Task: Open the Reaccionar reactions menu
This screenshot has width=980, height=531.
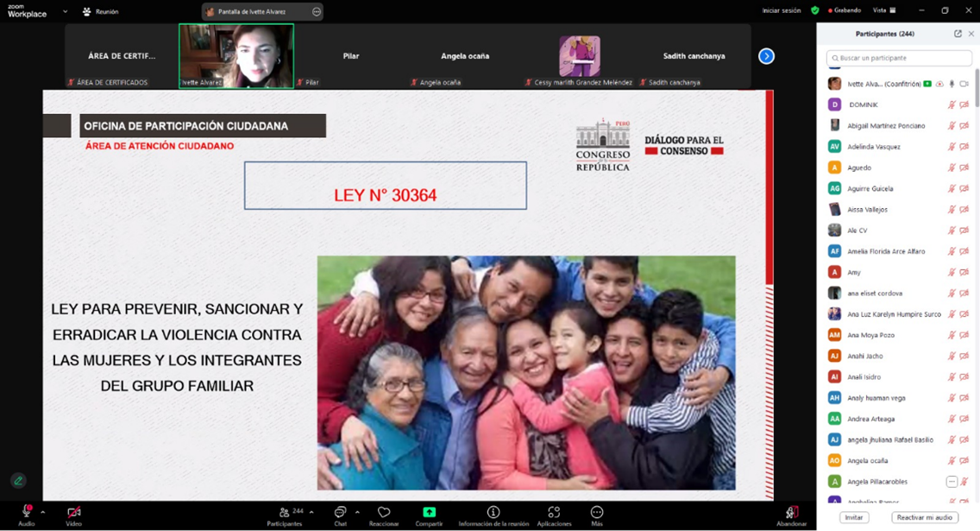Action: 384,515
